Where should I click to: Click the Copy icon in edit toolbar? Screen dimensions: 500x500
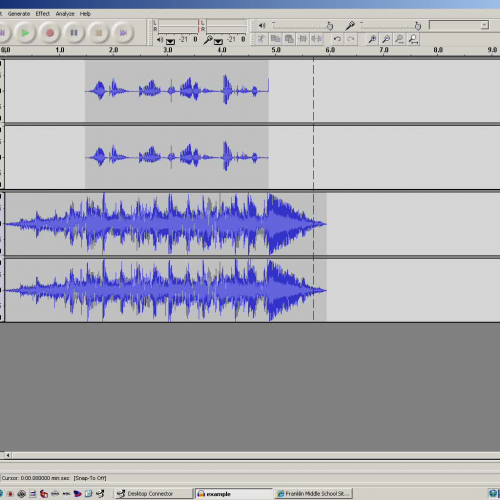pyautogui.click(x=275, y=39)
